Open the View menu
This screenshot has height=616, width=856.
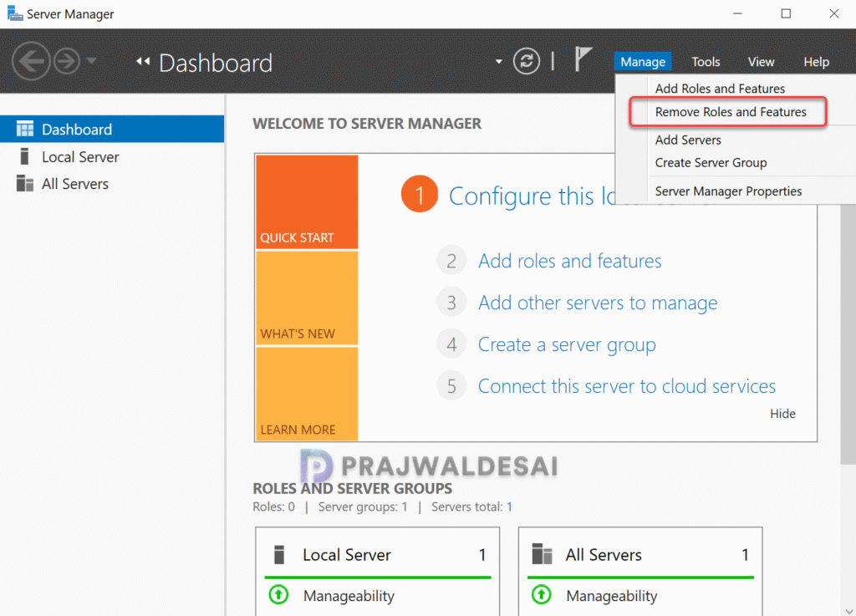pos(761,62)
